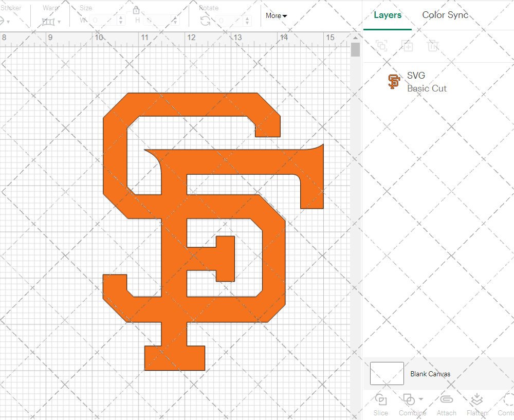This screenshot has width=514, height=420.
Task: Click the Contour icon
Action: point(508,400)
